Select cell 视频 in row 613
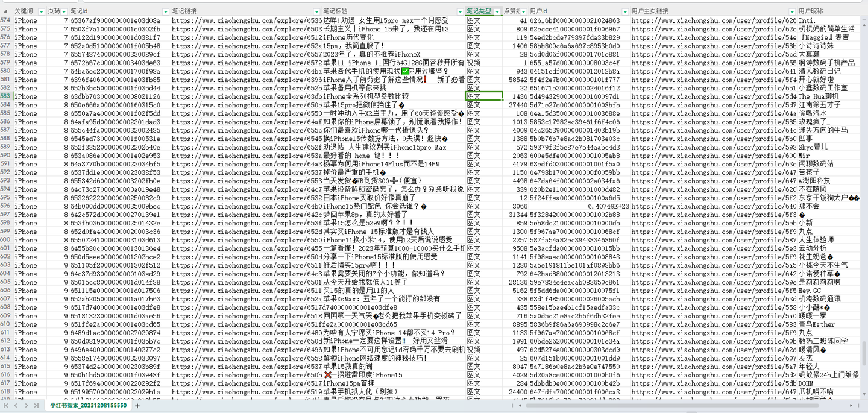868x413 pixels. (x=484, y=350)
